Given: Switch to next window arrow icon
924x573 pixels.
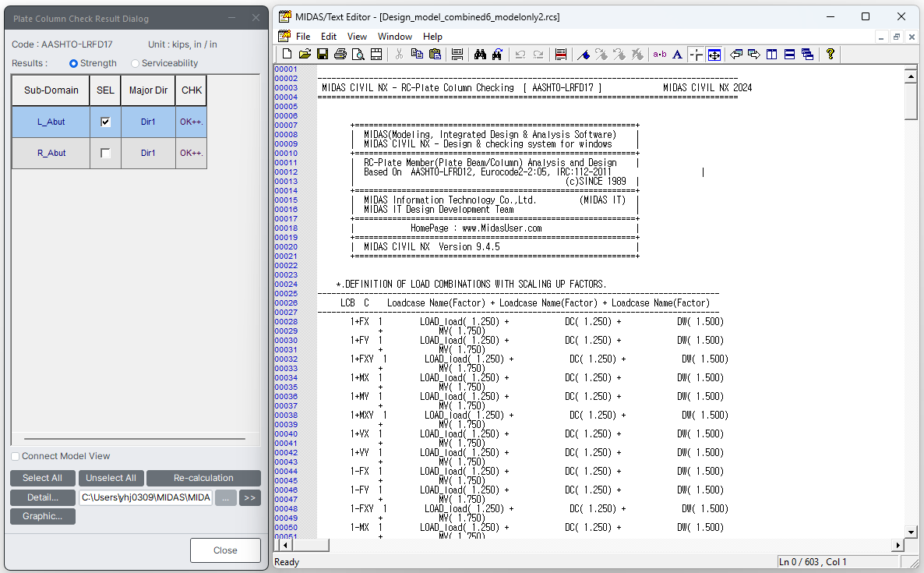Looking at the screenshot, I should (753, 55).
